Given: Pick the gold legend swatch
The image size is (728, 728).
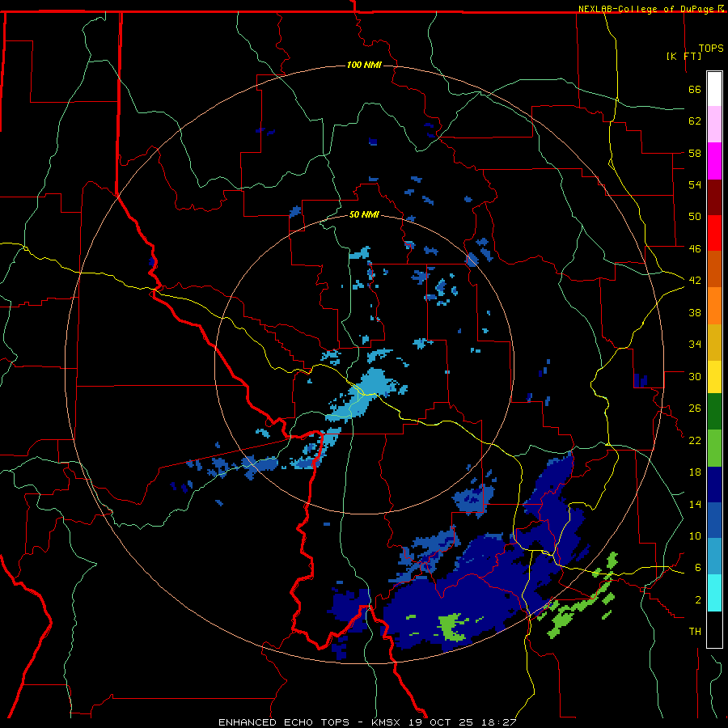Looking at the screenshot, I should click(714, 342).
